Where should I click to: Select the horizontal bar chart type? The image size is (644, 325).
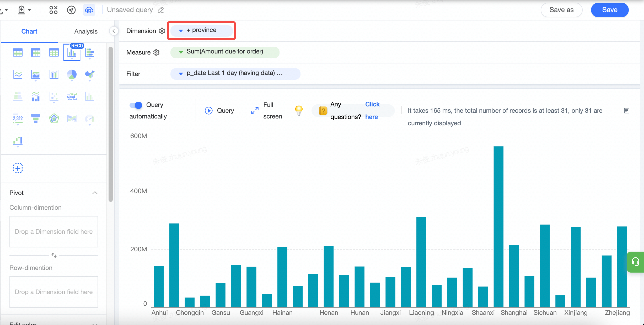coord(90,53)
